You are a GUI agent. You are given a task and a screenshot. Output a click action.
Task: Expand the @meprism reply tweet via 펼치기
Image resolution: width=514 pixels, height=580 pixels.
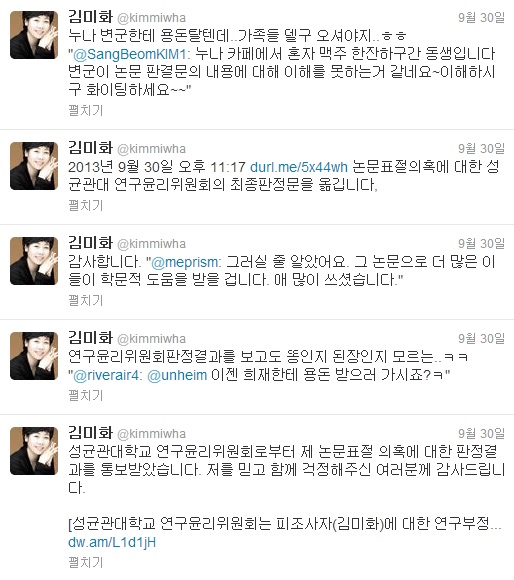pyautogui.click(x=86, y=300)
